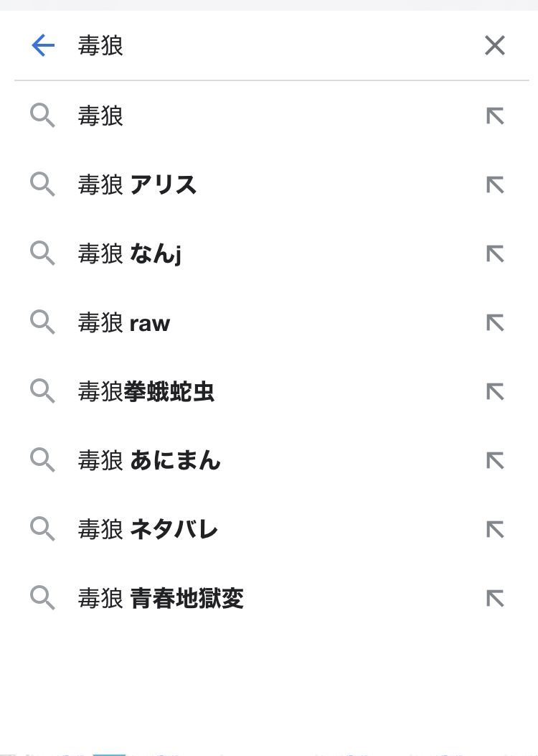Pick the 毒狼 青春地獄変 suggestion

161,598
